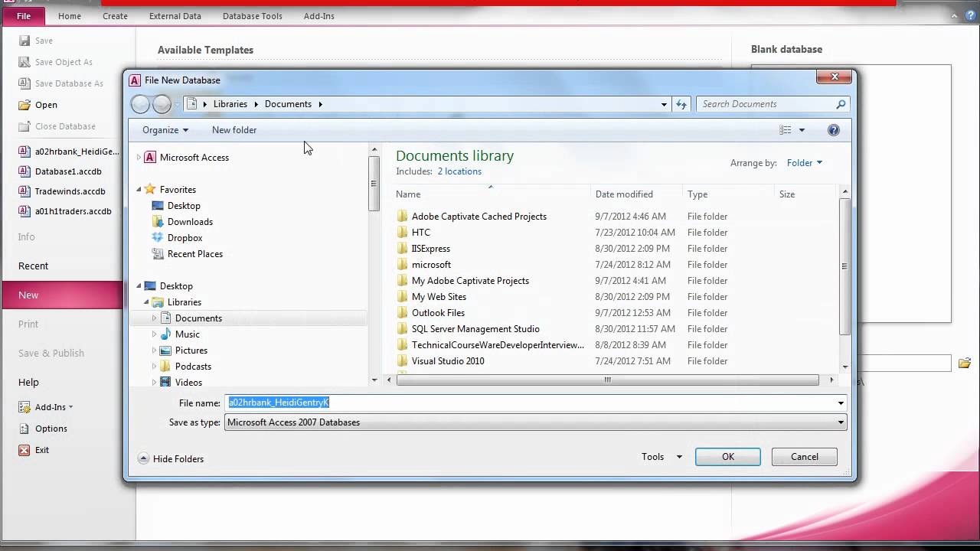
Task: Open the Help question mark icon
Action: pyautogui.click(x=834, y=130)
